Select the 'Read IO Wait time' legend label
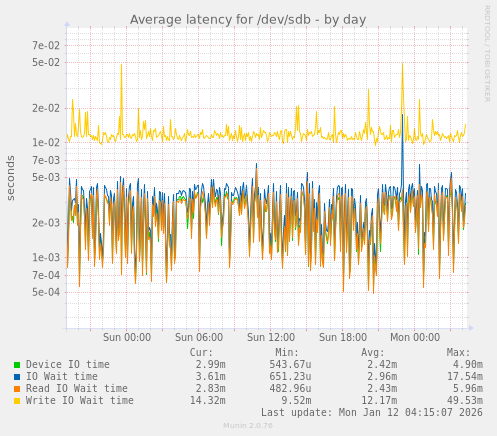This screenshot has height=436, width=497. click(77, 388)
